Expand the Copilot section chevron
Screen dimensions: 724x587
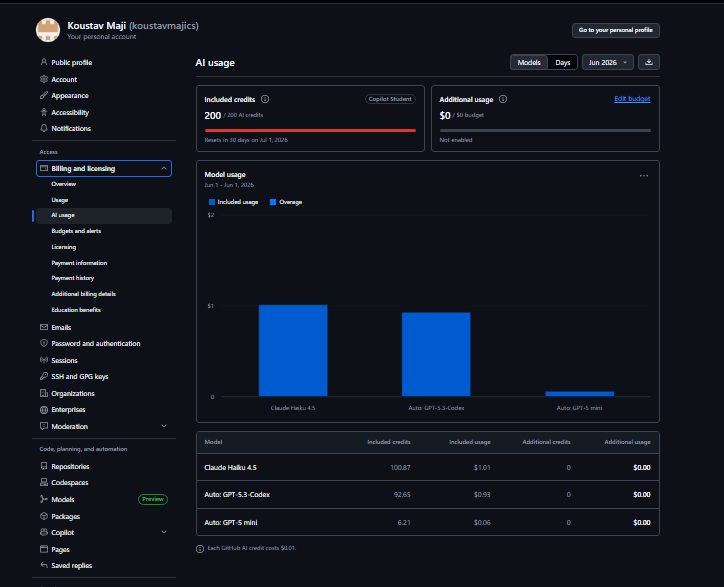click(164, 532)
